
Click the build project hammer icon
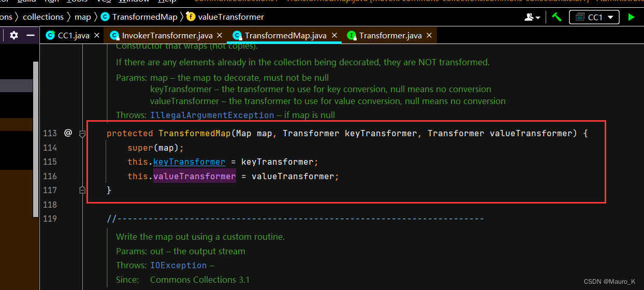(557, 17)
